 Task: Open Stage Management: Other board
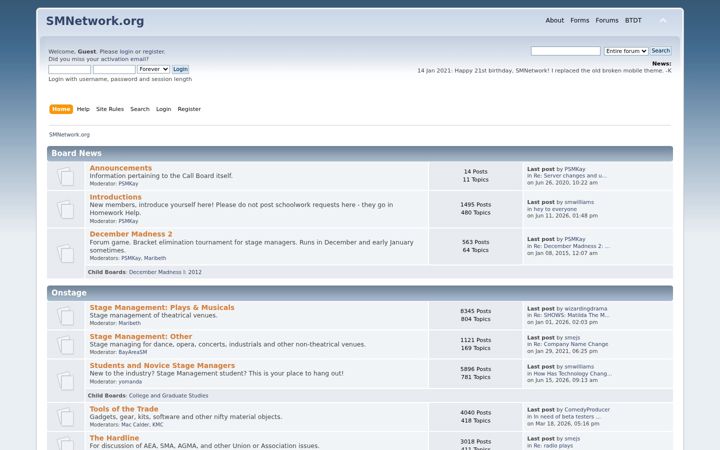141,337
